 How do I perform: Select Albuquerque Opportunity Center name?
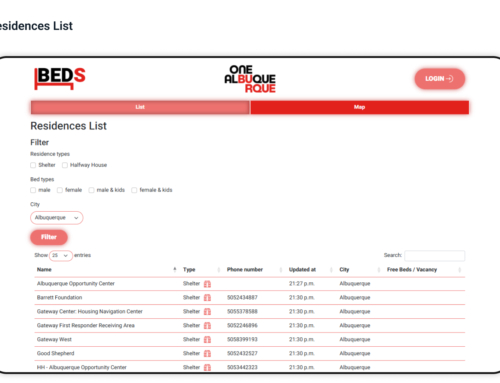76,284
